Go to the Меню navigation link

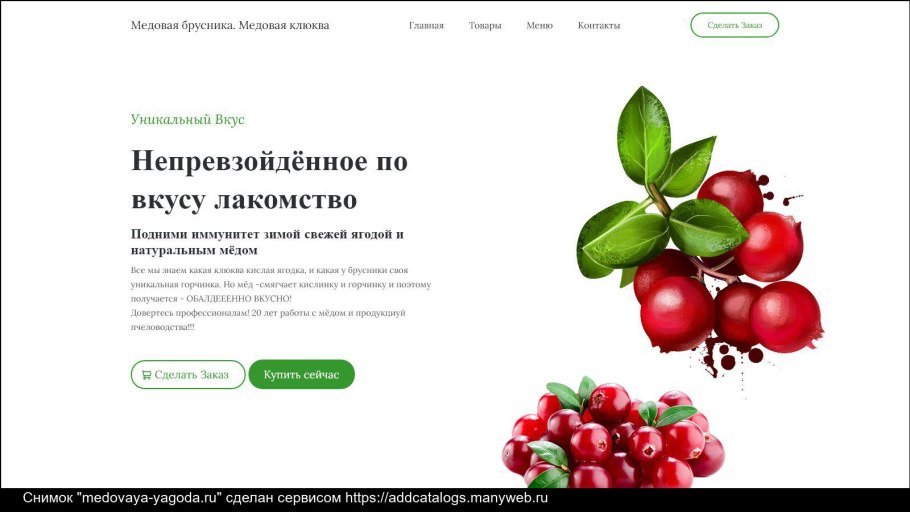[x=539, y=26]
